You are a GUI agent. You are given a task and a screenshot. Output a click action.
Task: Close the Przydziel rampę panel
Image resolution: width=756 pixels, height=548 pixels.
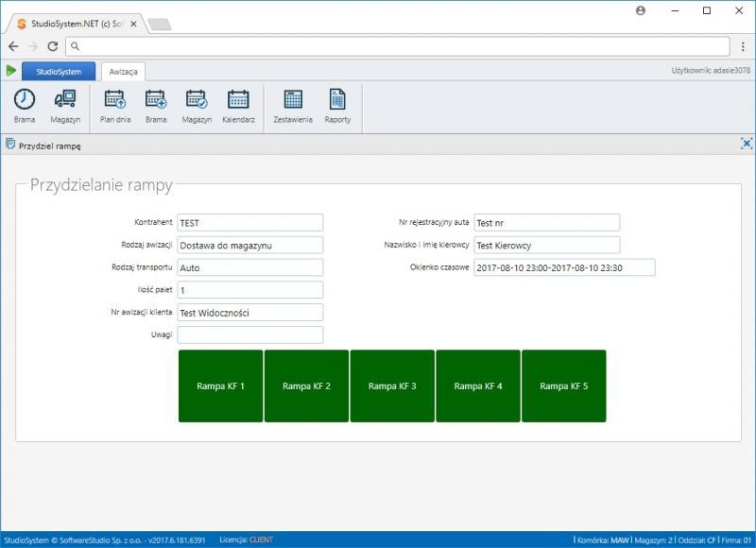pos(747,144)
